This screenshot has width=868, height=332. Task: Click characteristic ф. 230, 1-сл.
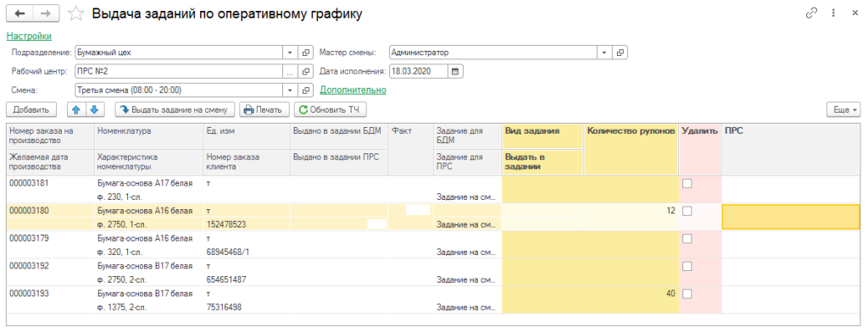(x=120, y=197)
